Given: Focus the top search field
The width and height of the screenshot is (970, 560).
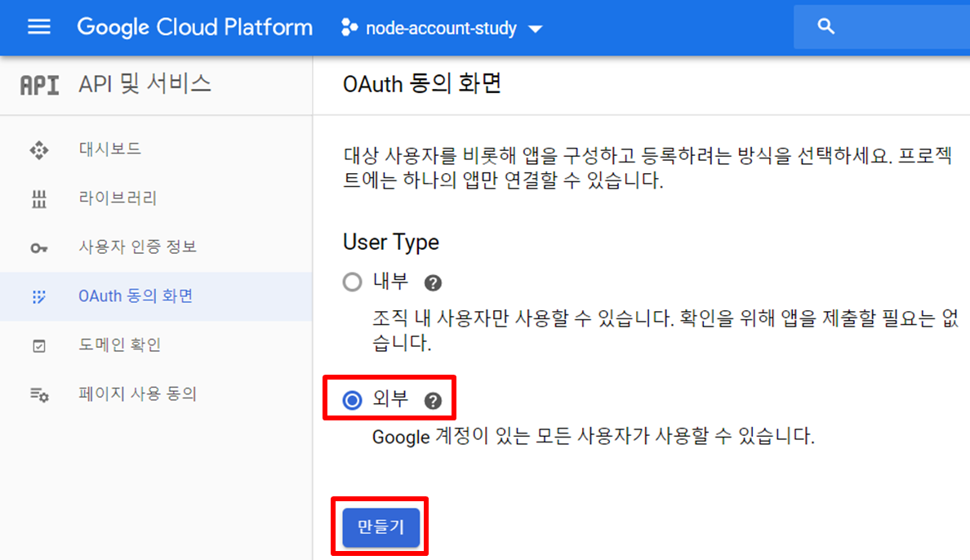Looking at the screenshot, I should (x=882, y=27).
